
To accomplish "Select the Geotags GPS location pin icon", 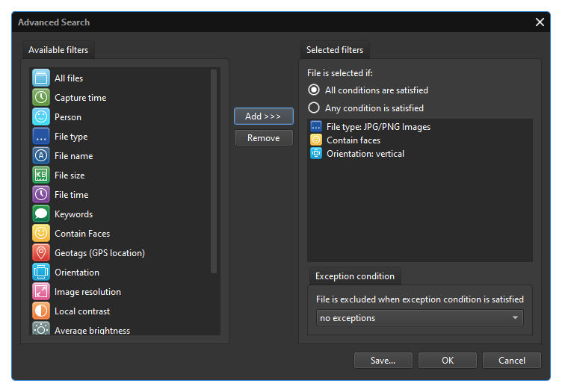I will tap(41, 253).
